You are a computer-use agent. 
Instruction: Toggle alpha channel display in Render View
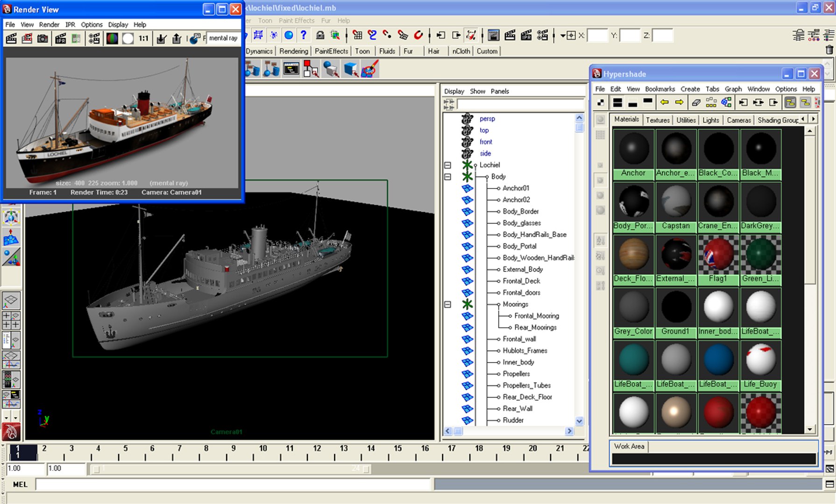pos(128,39)
